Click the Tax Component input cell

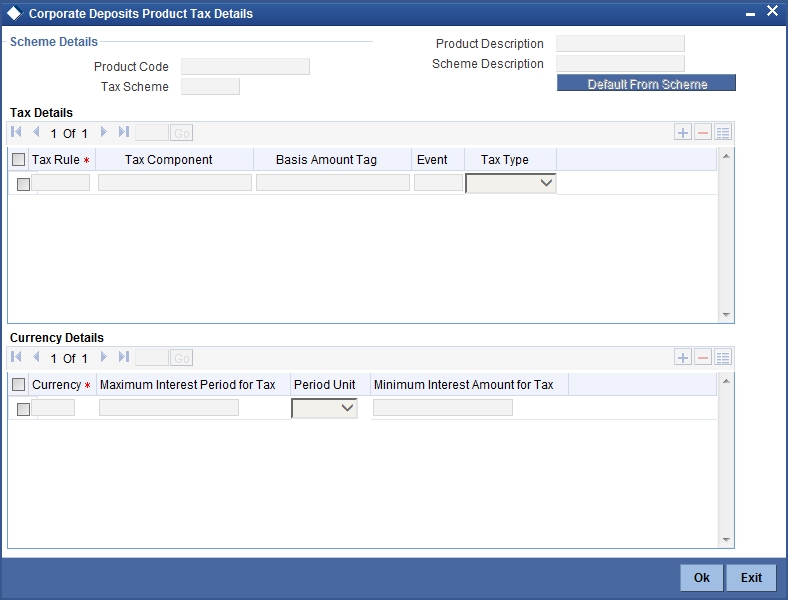click(x=175, y=182)
